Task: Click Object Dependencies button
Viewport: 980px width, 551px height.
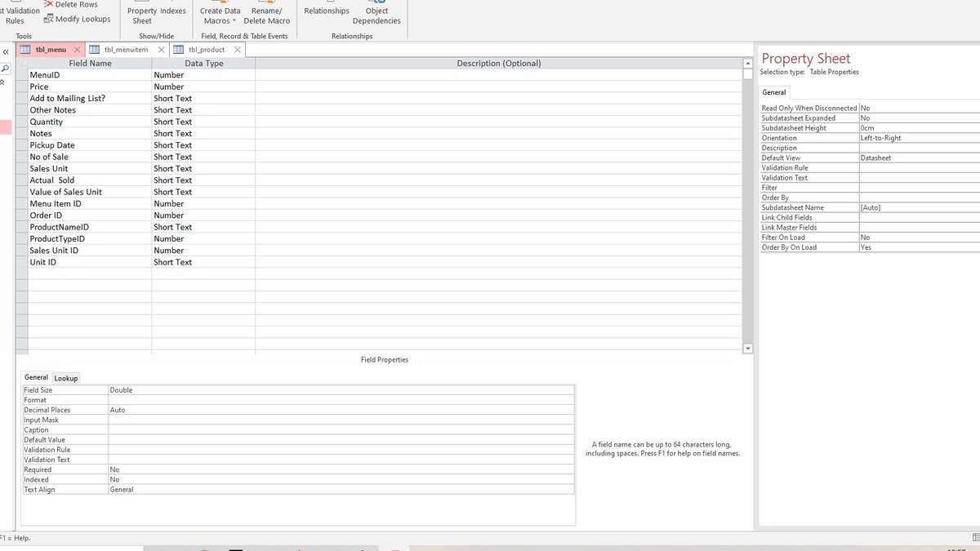Action: click(x=376, y=16)
